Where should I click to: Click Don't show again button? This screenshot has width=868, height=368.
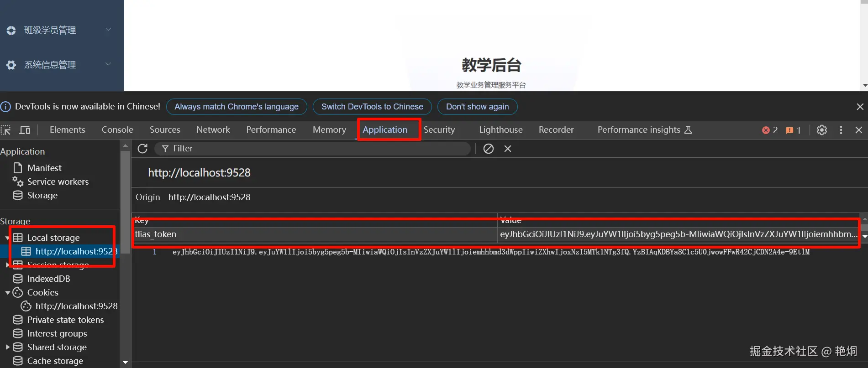[477, 107]
